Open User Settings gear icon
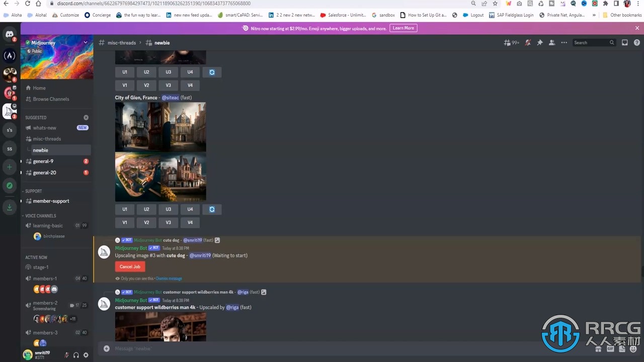 coord(86,355)
